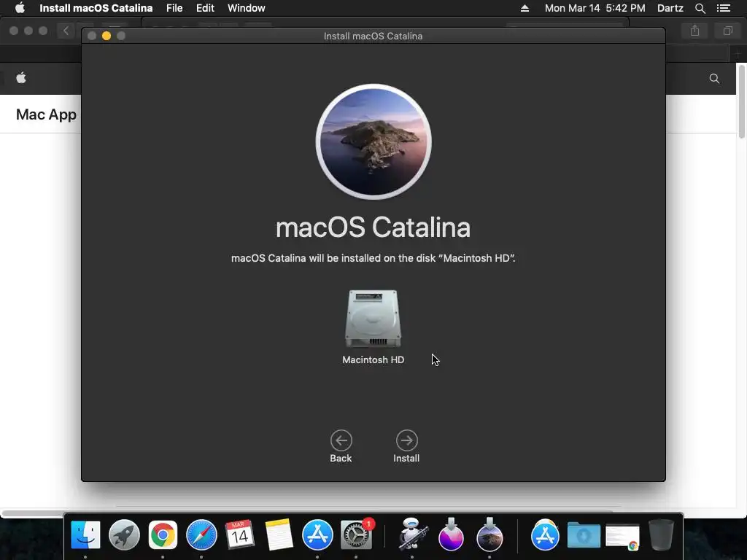Open the minimized Chrome window in Dock
This screenshot has width=747, height=560.
tap(622, 536)
